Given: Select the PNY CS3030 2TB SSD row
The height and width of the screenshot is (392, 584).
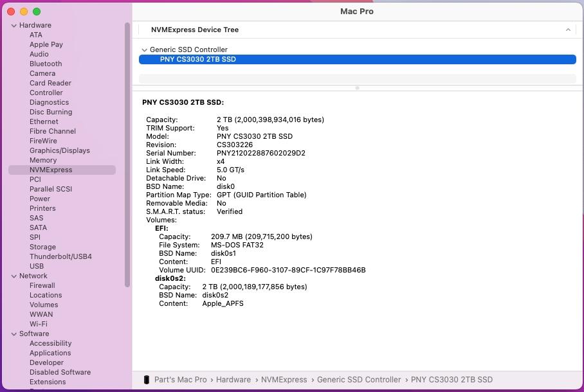Looking at the screenshot, I should (x=357, y=59).
